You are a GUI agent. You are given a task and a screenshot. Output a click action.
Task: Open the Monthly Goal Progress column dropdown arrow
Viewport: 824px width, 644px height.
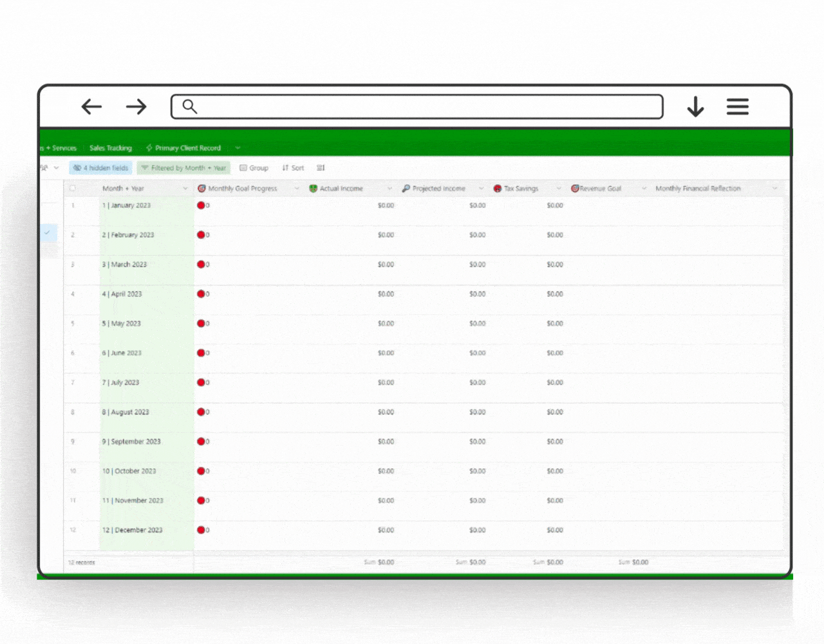(297, 189)
